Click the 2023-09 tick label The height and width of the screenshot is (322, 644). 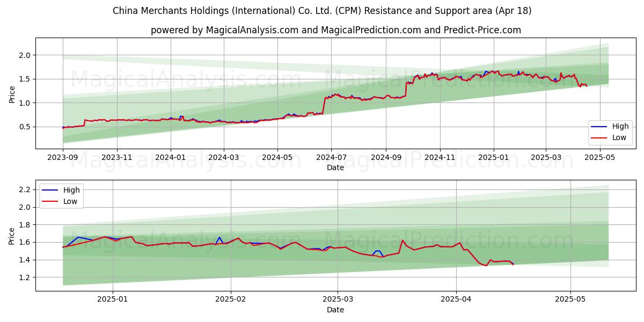point(63,157)
